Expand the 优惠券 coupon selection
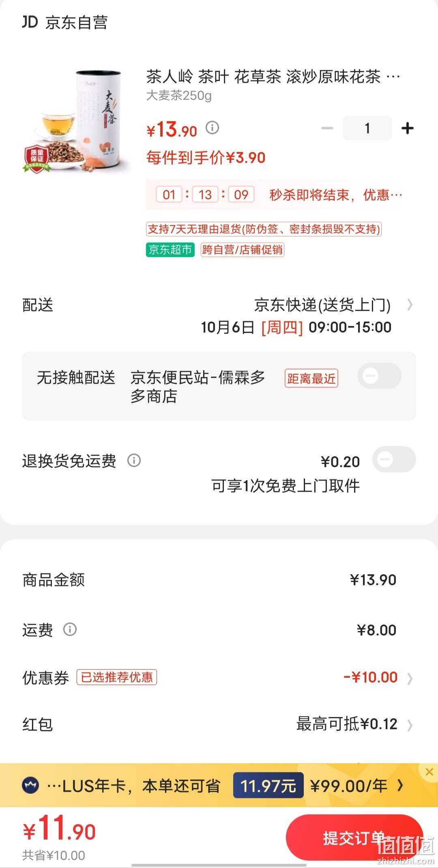The image size is (438, 868). pos(410,678)
